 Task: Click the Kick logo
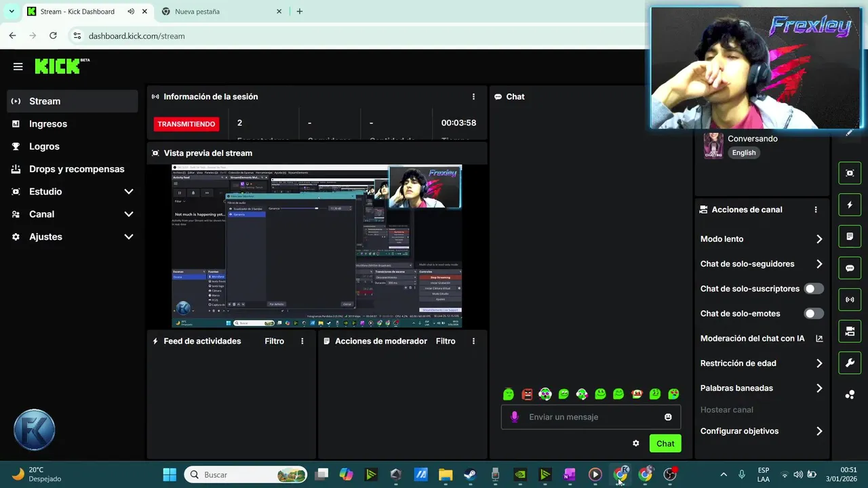coord(62,66)
